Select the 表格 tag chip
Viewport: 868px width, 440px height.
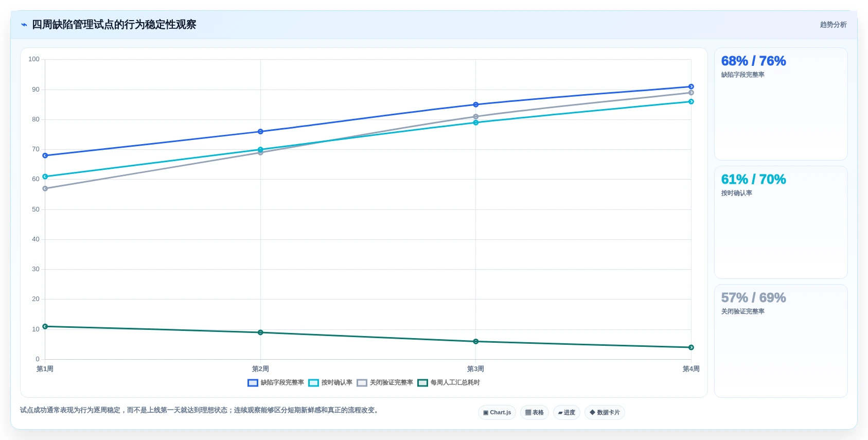click(535, 413)
